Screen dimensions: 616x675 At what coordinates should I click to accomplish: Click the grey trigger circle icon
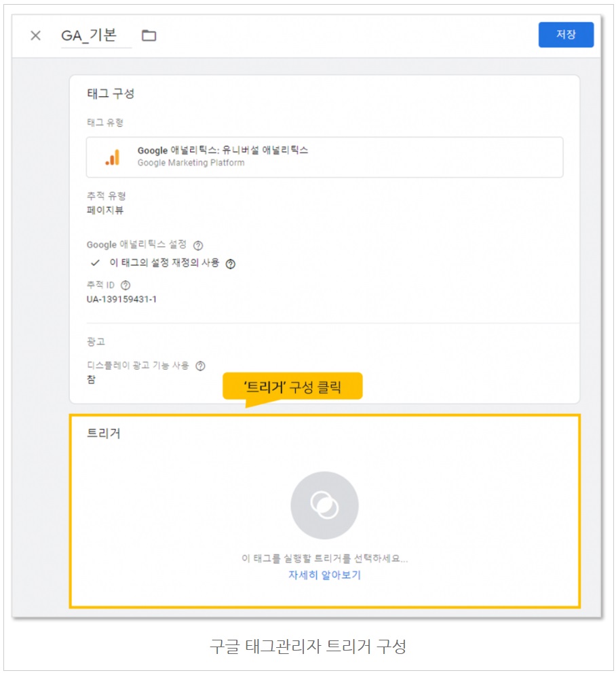click(324, 505)
